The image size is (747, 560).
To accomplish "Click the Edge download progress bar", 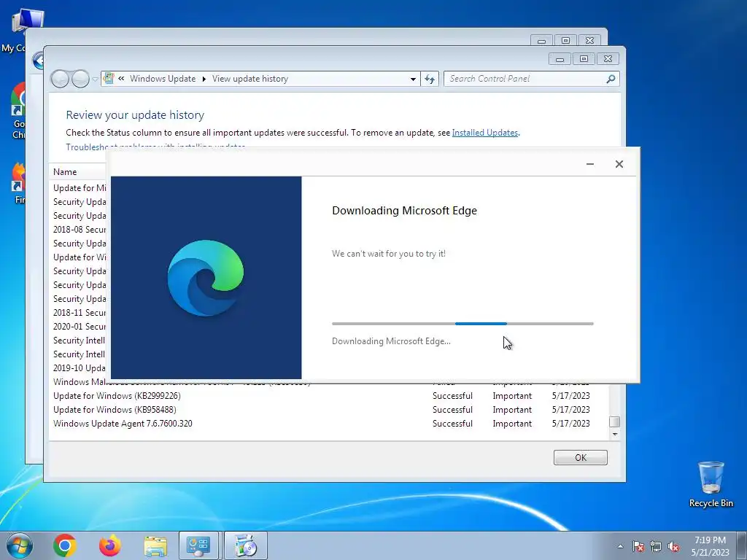I will point(462,323).
